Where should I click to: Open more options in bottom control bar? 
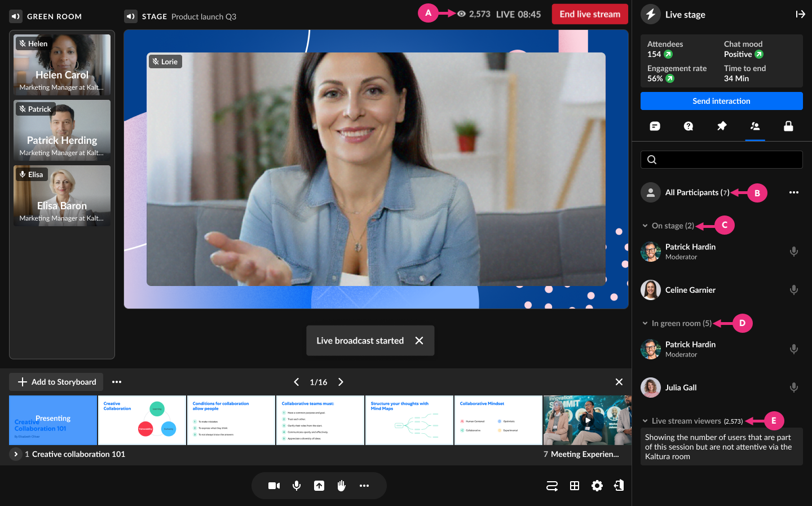tap(364, 486)
